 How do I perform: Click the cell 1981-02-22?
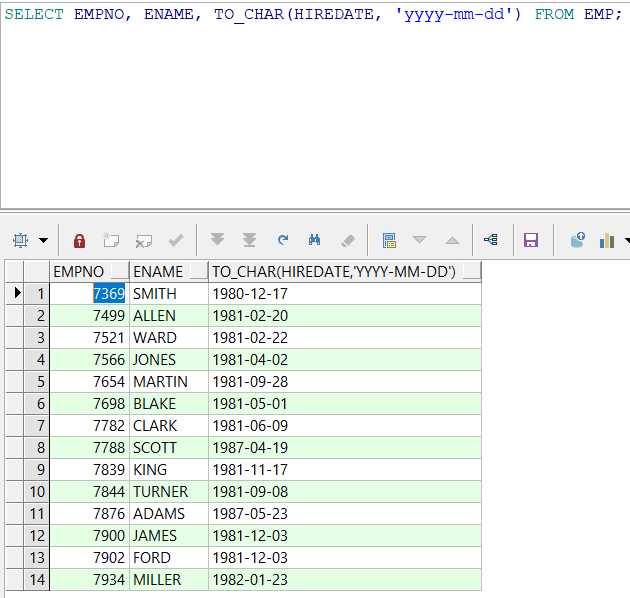(x=345, y=338)
